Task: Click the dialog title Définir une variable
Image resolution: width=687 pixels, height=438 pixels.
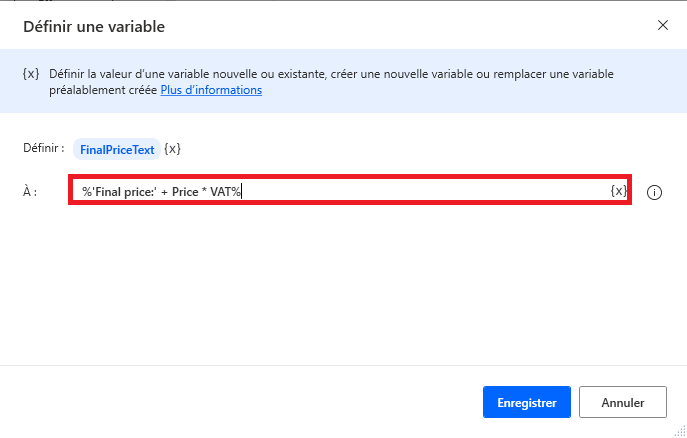Action: 94,26
